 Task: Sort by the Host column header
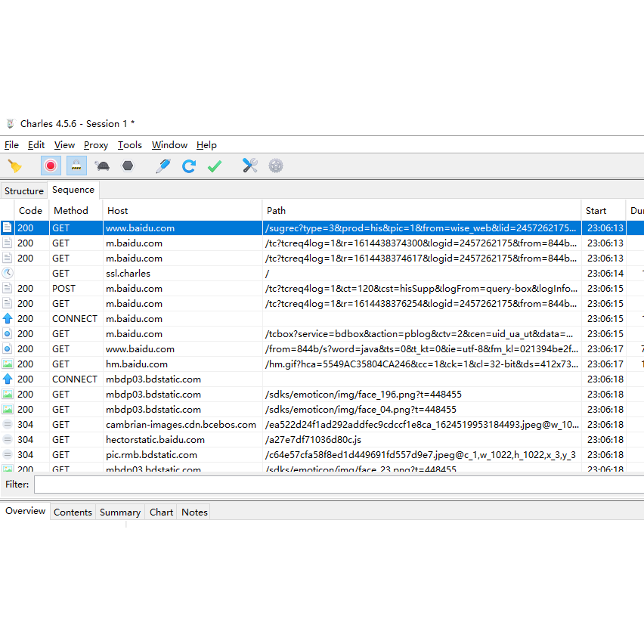(x=182, y=211)
